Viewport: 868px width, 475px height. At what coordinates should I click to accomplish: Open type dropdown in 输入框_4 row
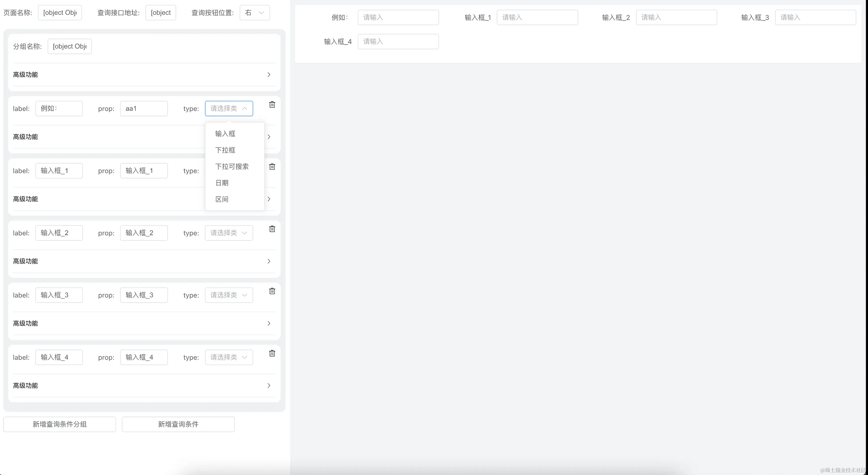coord(229,357)
